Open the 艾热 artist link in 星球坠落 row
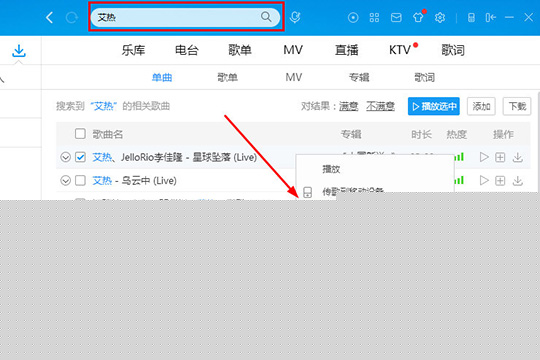The height and width of the screenshot is (360, 540). [x=102, y=157]
